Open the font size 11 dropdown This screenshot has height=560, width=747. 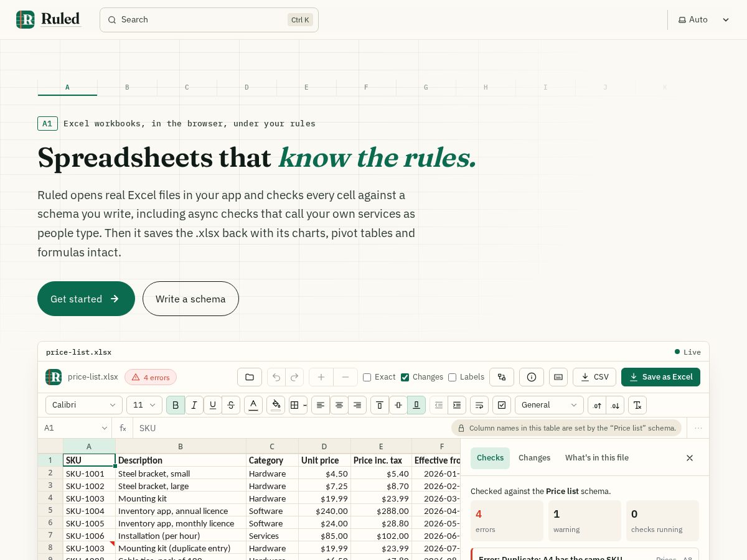pos(144,405)
